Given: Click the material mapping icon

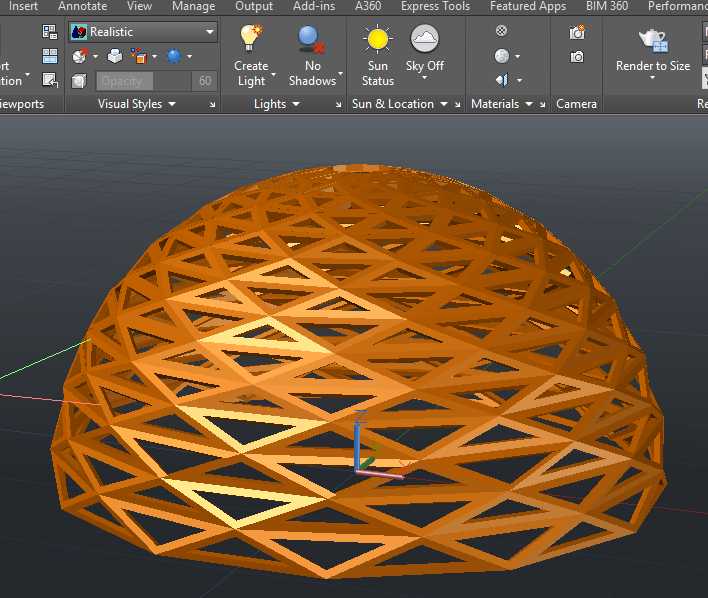Looking at the screenshot, I should pyautogui.click(x=502, y=80).
